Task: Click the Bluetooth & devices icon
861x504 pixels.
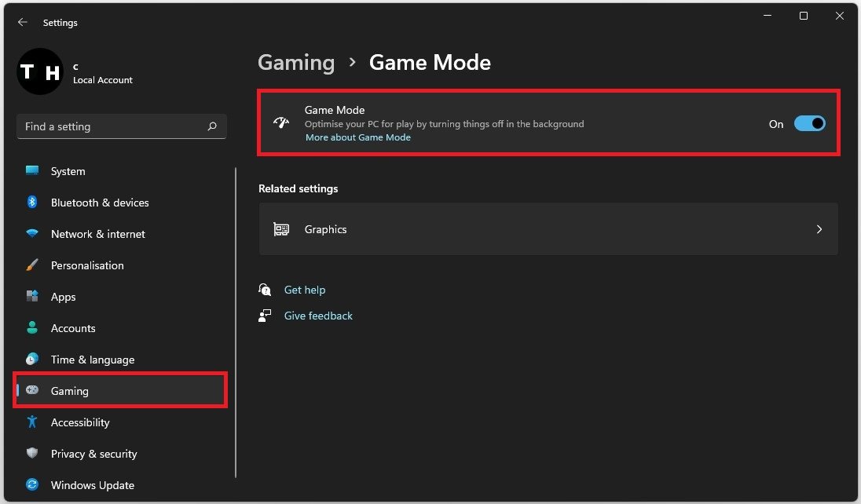Action: pos(32,203)
